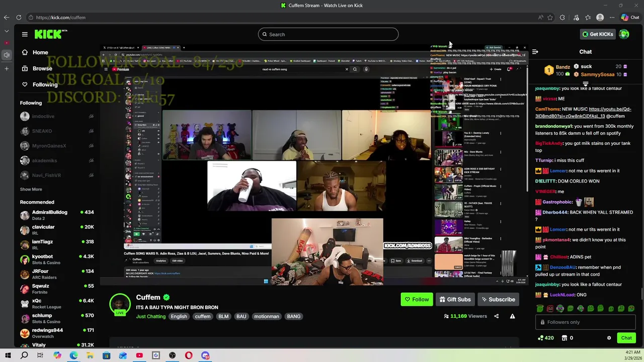This screenshot has width=644, height=362.
Task: Open AdmiralBulldog recommended channel
Action: tap(57, 215)
